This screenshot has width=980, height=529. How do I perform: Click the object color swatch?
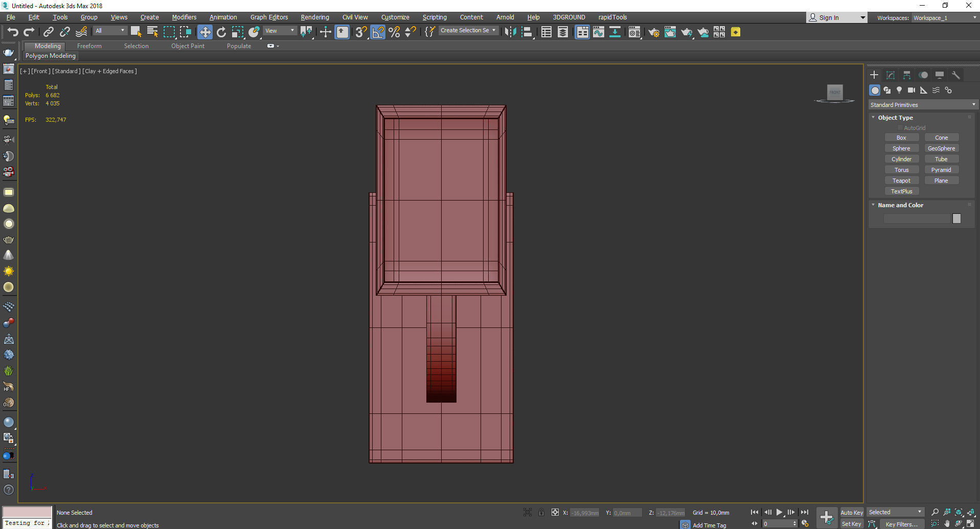click(956, 218)
